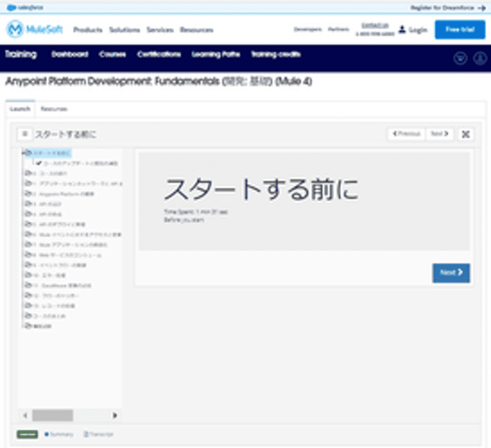Click the fullscreen expand icon
Screen dimensions: 491x448
pos(465,134)
